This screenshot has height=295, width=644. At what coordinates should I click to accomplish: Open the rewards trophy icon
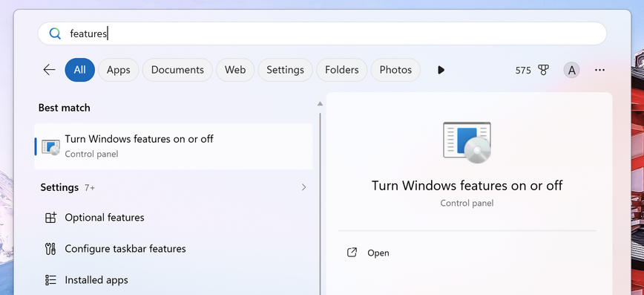[x=543, y=71]
